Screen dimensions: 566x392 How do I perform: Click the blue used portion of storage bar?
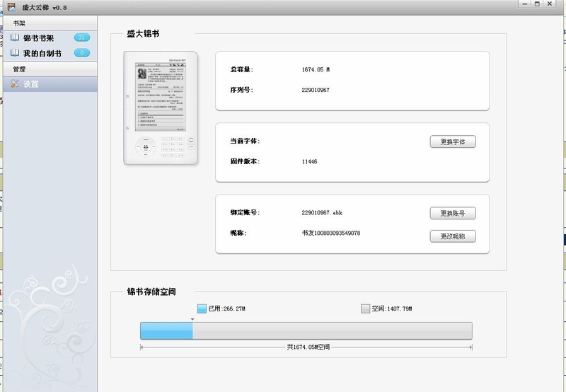166,331
